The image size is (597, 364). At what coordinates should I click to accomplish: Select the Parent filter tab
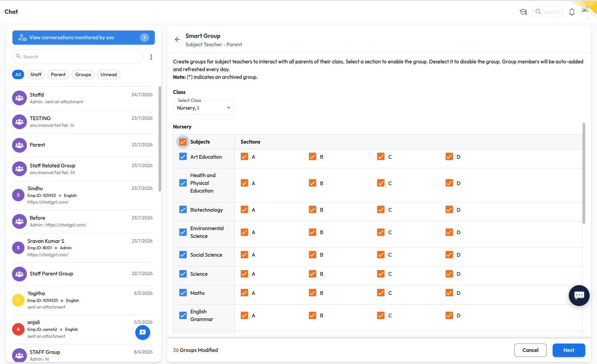pos(58,74)
